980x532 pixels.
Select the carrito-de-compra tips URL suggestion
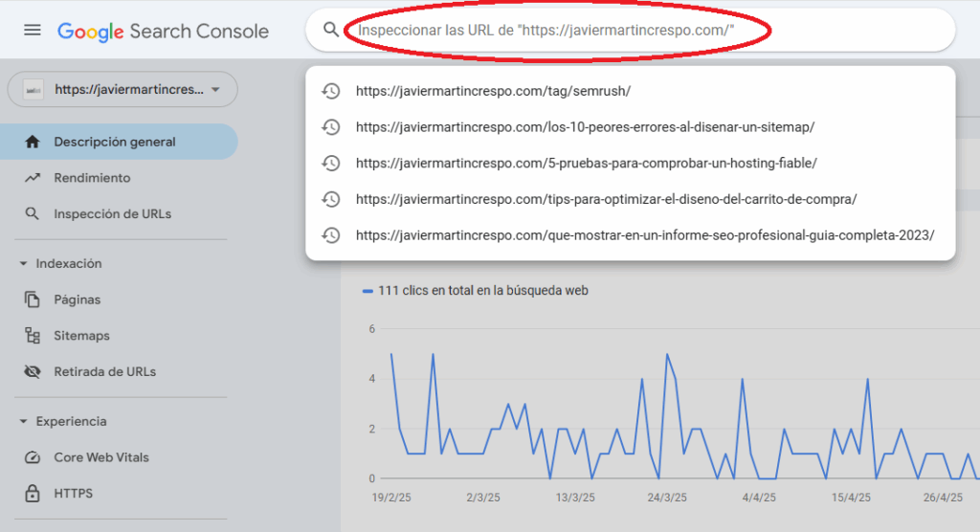(606, 199)
